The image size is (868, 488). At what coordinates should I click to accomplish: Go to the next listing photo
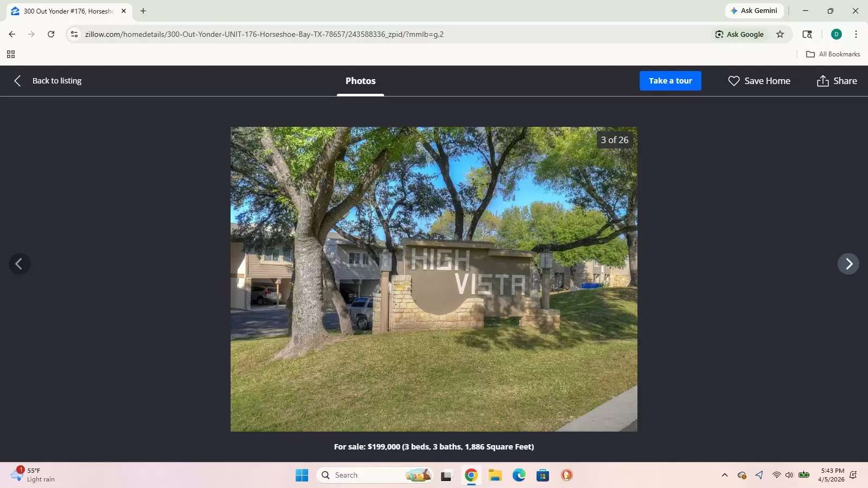point(848,264)
